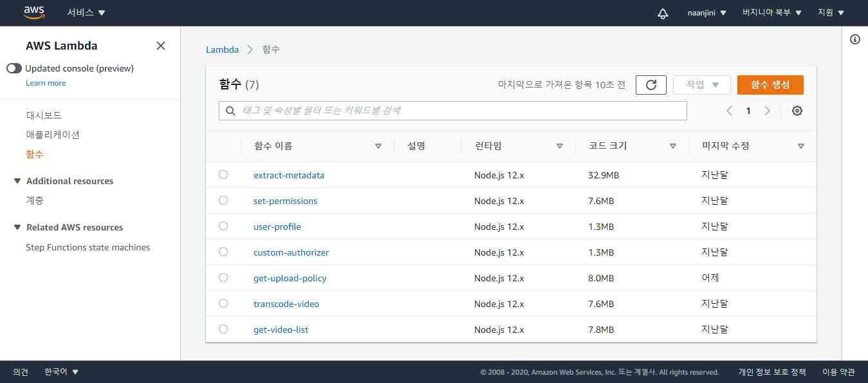Click the 의견 feedback link

pyautogui.click(x=21, y=372)
